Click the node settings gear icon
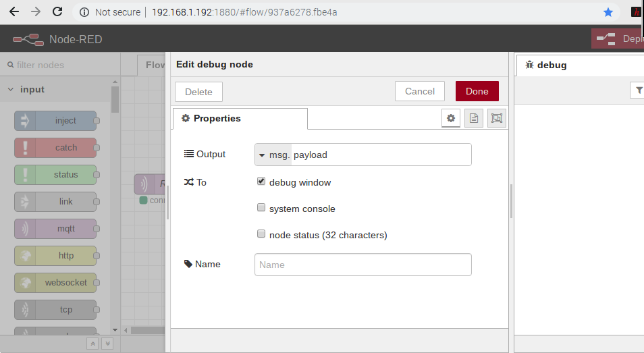Screen dimensions: 644x353 451,118
